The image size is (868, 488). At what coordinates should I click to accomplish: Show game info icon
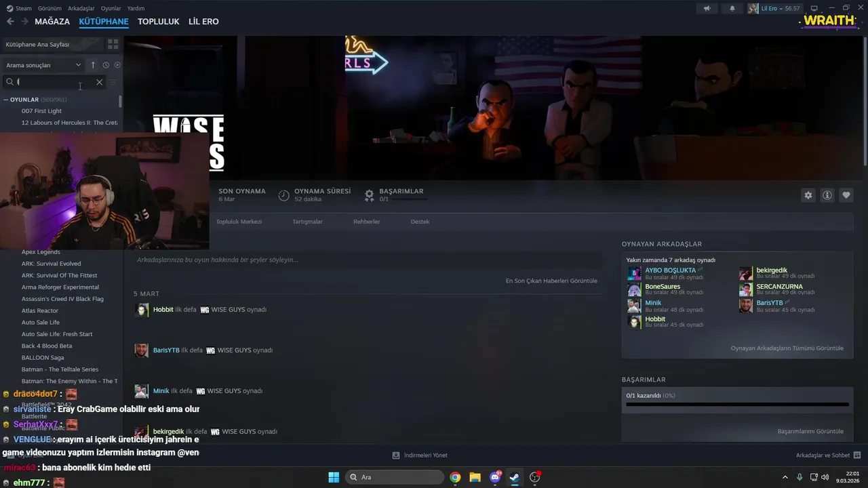[827, 195]
